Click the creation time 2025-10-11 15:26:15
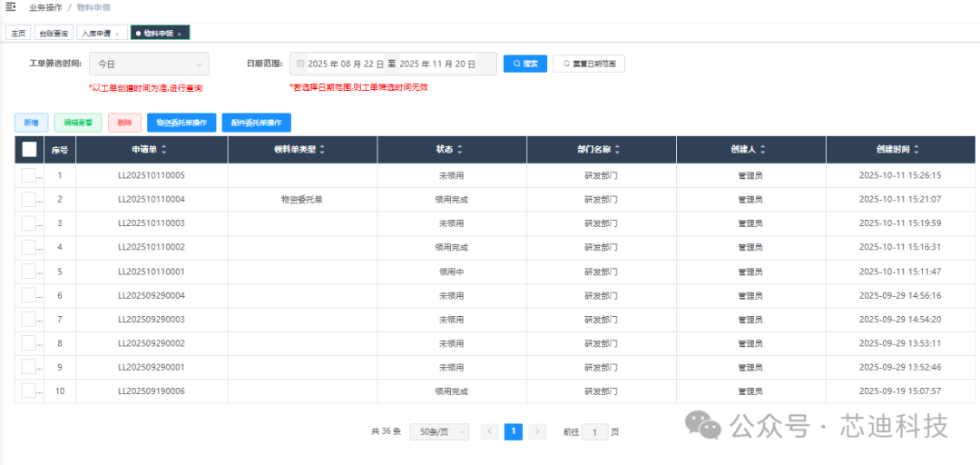The width and height of the screenshot is (980, 465). click(900, 176)
